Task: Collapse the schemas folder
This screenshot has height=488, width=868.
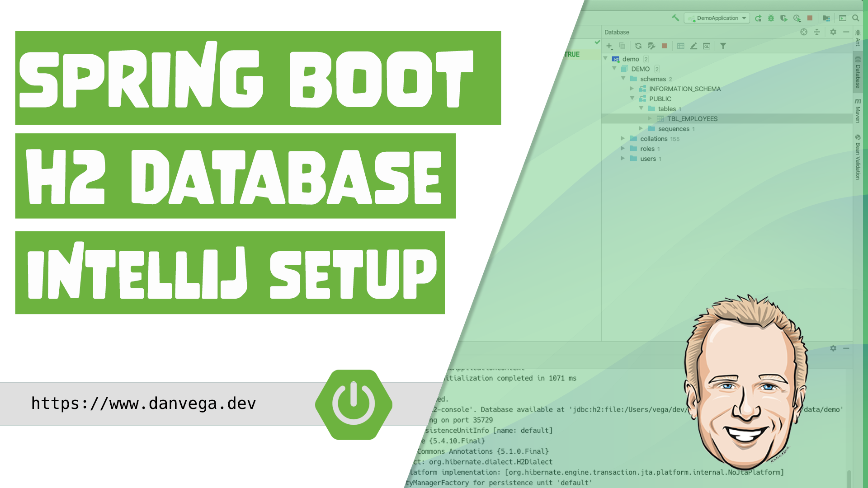Action: pyautogui.click(x=623, y=79)
